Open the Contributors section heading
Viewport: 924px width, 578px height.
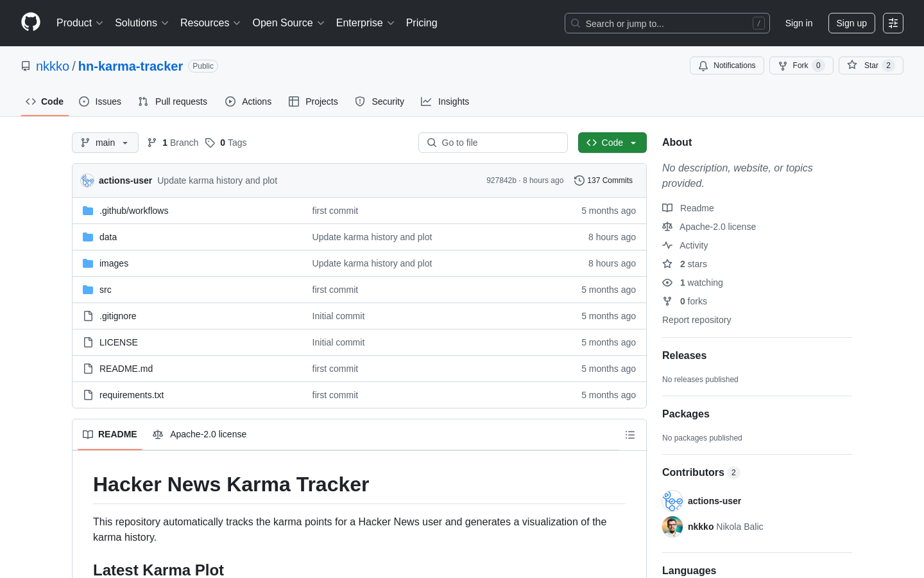click(x=701, y=473)
